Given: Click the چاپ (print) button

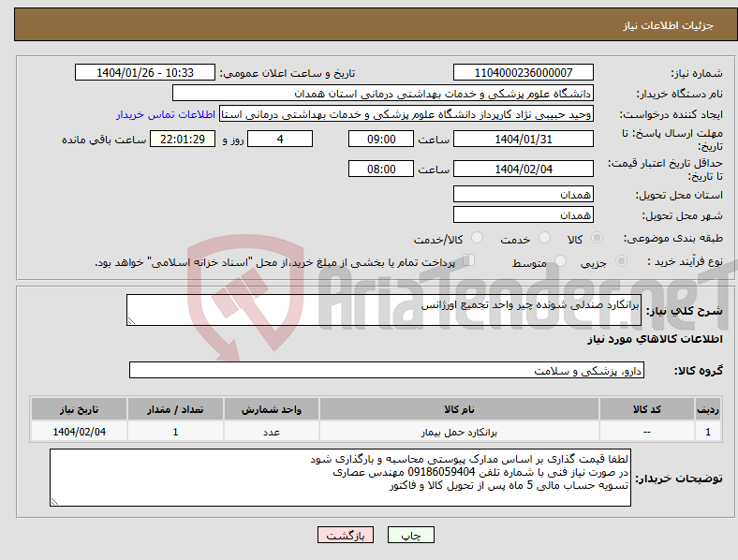Looking at the screenshot, I should [410, 536].
